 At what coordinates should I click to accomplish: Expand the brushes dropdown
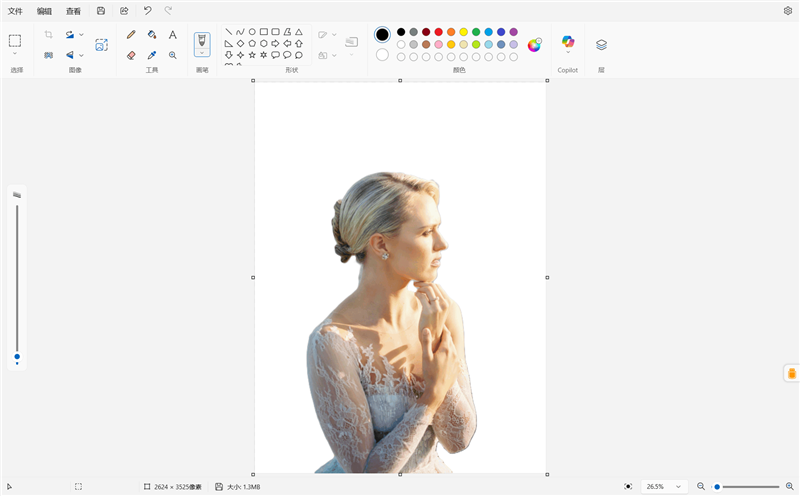(202, 53)
